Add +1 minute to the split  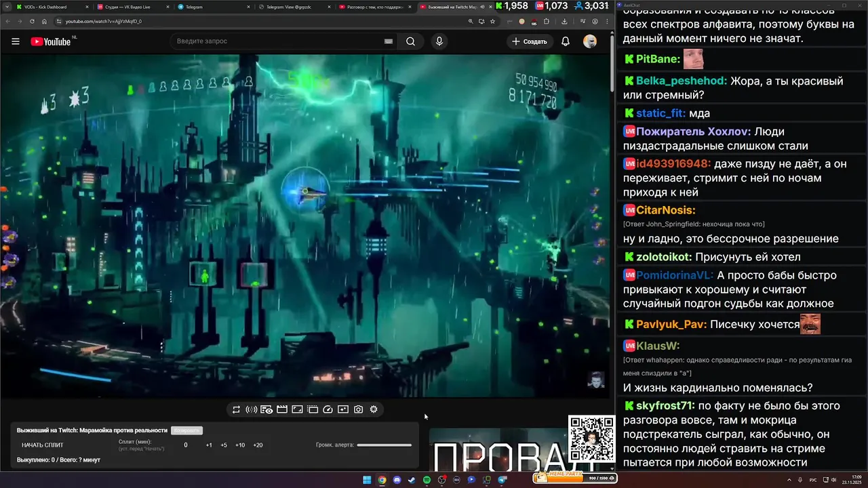pos(209,445)
